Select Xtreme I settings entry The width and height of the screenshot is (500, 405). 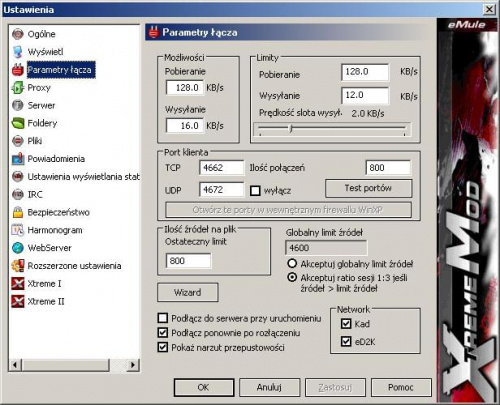[44, 284]
